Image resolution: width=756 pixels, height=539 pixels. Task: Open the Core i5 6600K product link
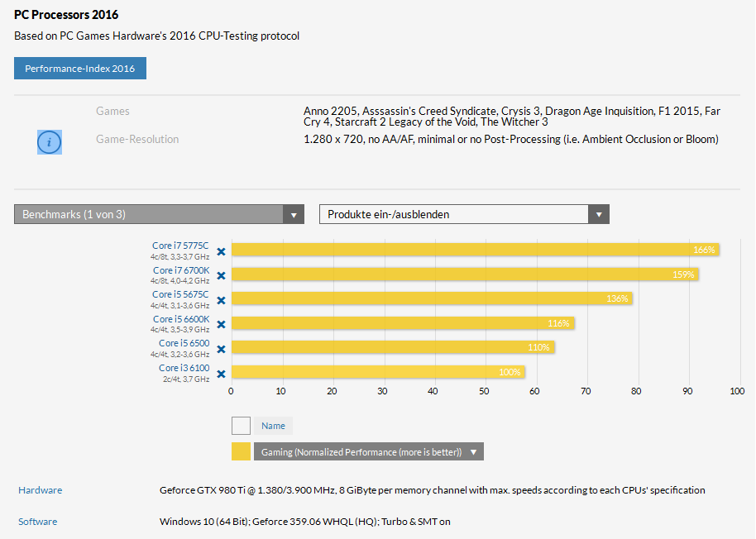181,319
